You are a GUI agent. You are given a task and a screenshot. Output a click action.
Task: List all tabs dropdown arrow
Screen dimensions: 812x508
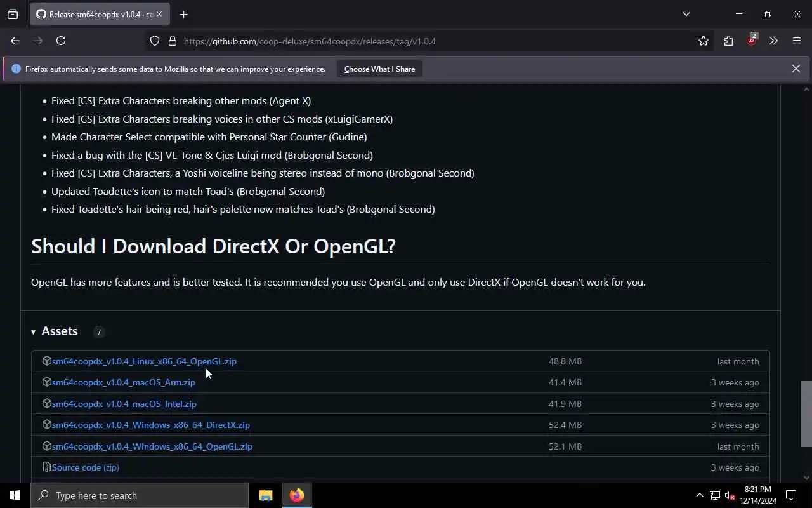click(x=686, y=14)
